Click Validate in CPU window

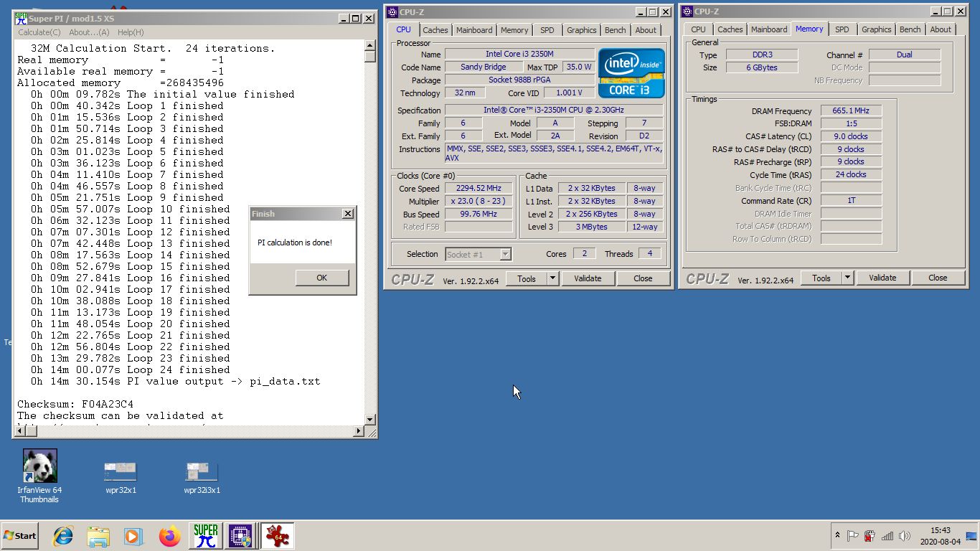coord(588,278)
